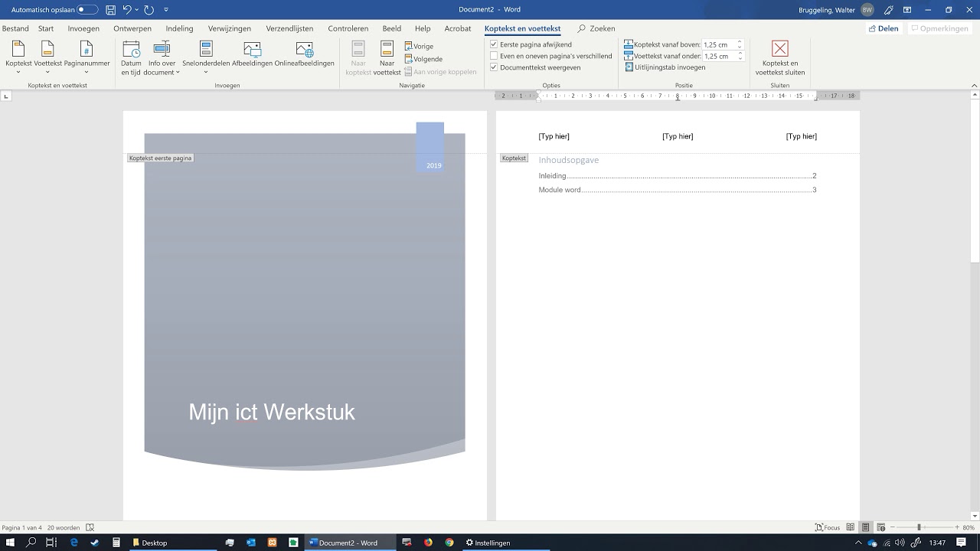
Task: Switch to Print Layout view icon
Action: pos(865,527)
